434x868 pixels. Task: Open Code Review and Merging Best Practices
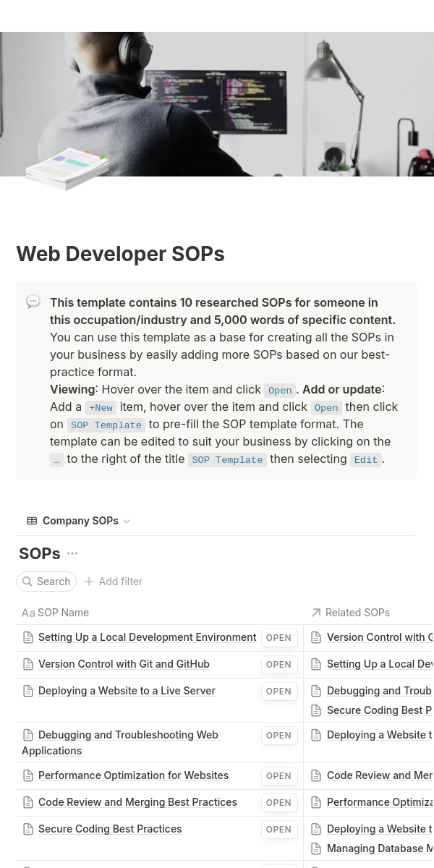pyautogui.click(x=278, y=803)
